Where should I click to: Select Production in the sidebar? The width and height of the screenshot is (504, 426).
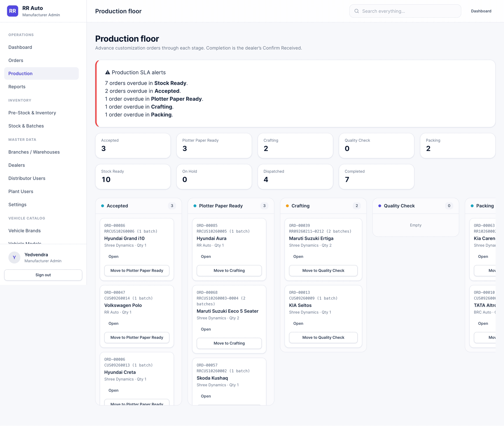(41, 74)
